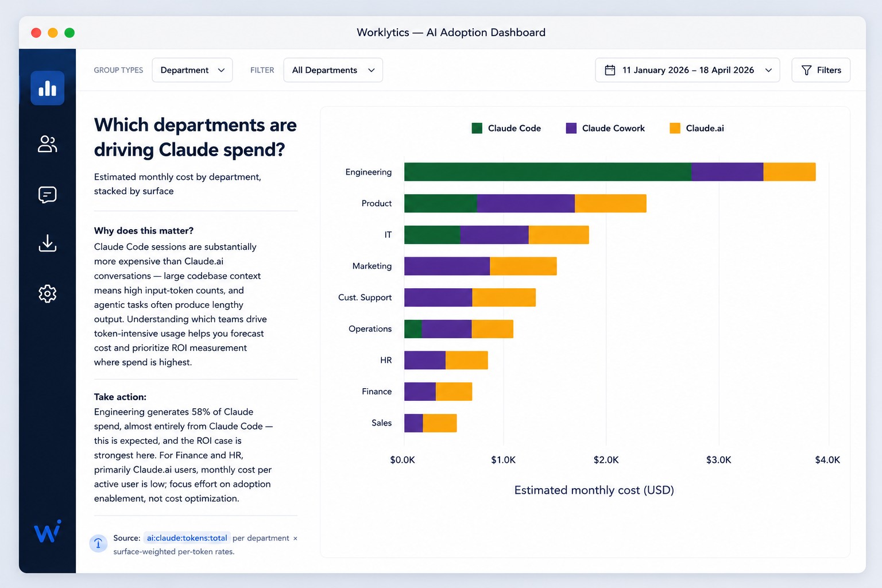Expand the date range dropdown chevron
882x588 pixels.
tap(768, 70)
